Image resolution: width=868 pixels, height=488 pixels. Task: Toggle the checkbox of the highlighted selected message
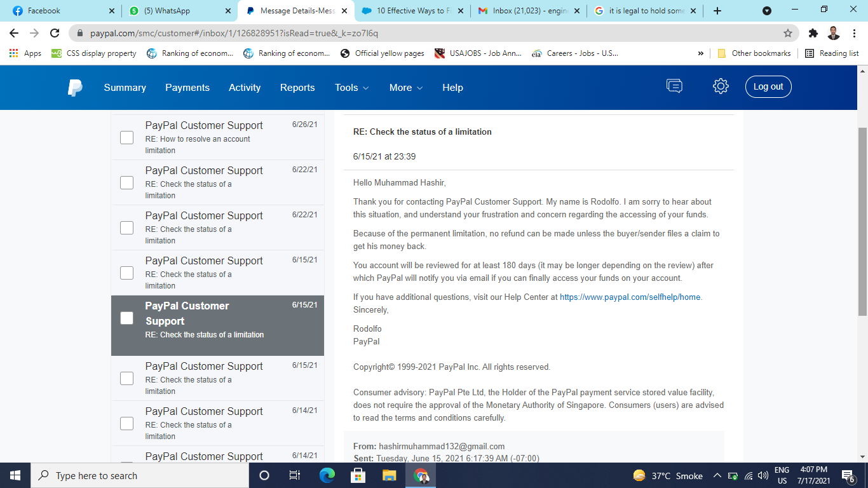[x=127, y=318]
